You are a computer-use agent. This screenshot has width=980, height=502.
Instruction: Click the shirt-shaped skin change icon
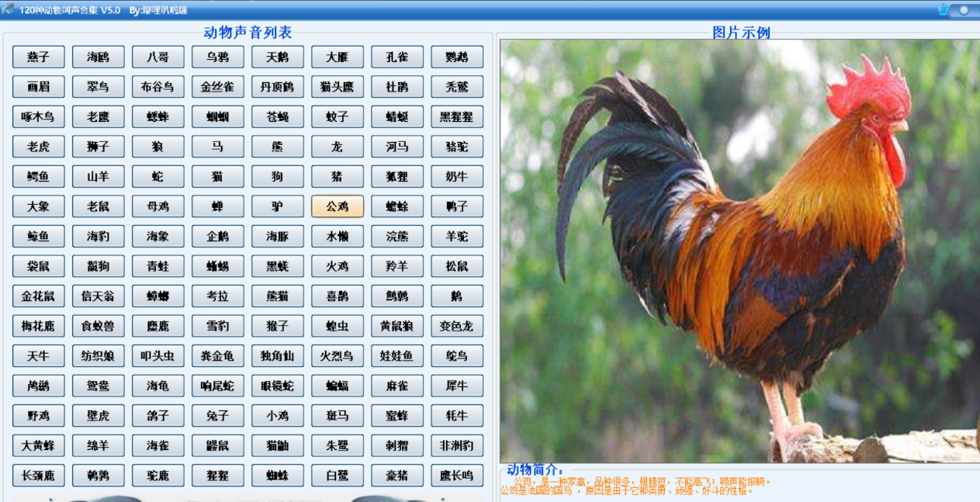tap(943, 10)
